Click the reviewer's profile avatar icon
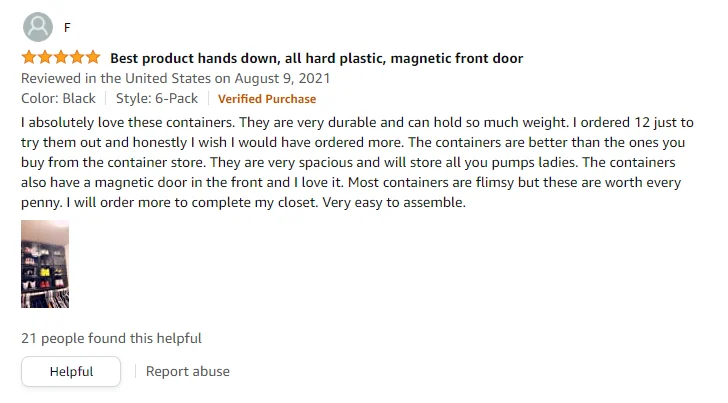 coord(38,26)
